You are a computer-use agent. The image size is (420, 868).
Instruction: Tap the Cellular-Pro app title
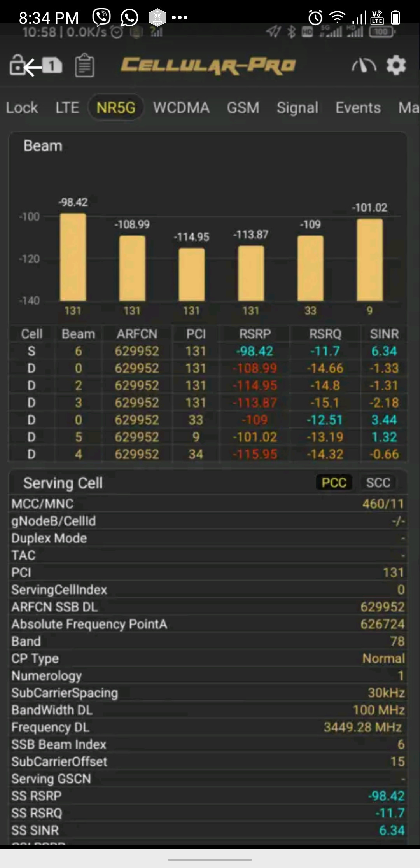click(x=208, y=65)
